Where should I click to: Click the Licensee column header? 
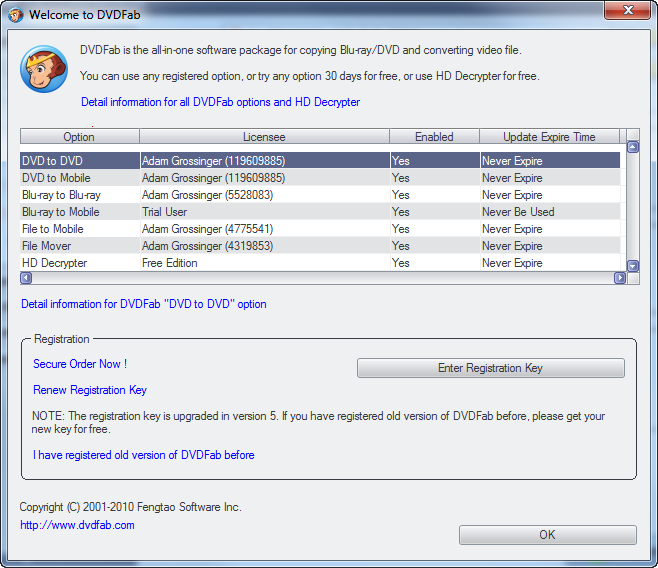tap(264, 137)
